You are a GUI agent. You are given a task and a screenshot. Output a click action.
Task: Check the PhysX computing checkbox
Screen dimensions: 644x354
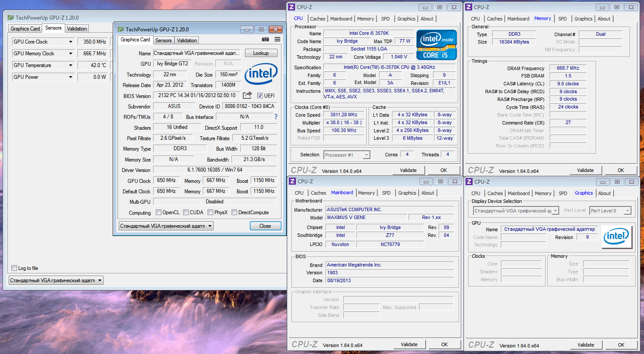tap(210, 212)
